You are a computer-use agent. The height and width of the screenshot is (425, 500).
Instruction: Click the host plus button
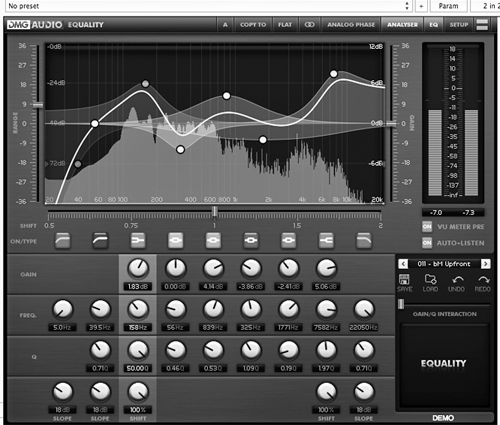point(421,6)
